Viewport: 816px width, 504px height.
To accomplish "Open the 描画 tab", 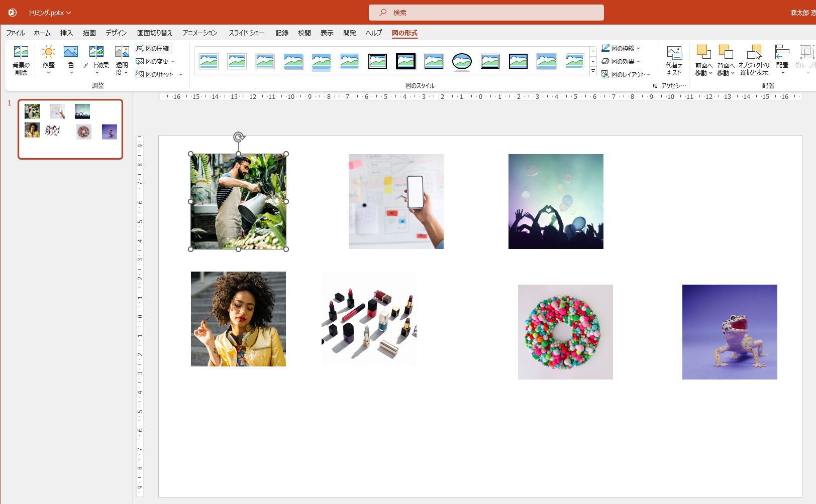I will [89, 33].
